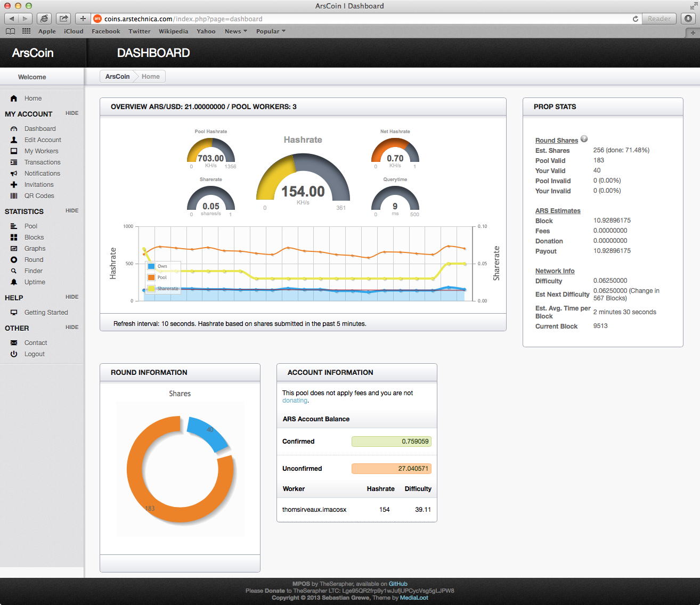This screenshot has width=700, height=605.
Task: Click the Logout power icon
Action: [x=14, y=354]
